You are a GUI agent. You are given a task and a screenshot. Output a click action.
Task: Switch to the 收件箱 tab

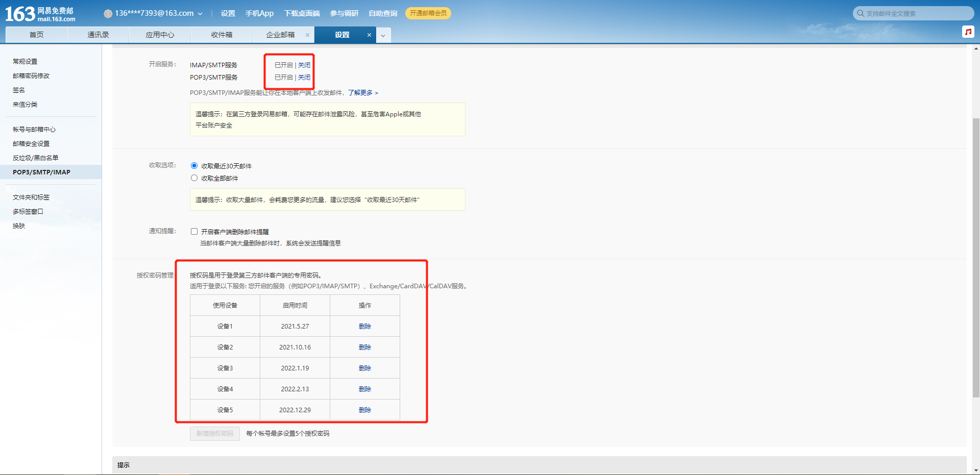point(222,35)
